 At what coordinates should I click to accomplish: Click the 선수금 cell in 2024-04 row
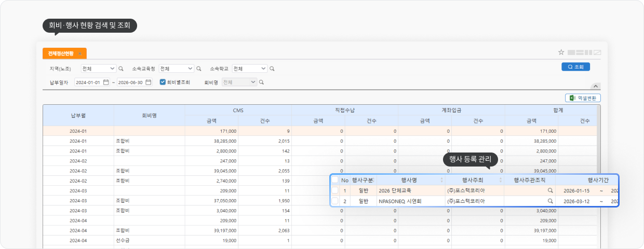pyautogui.click(x=150, y=240)
